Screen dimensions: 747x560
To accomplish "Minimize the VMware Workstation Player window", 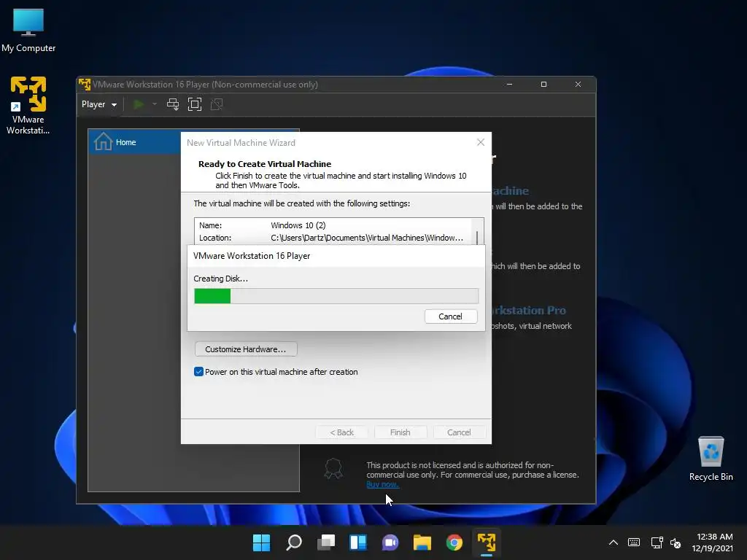I will (509, 85).
